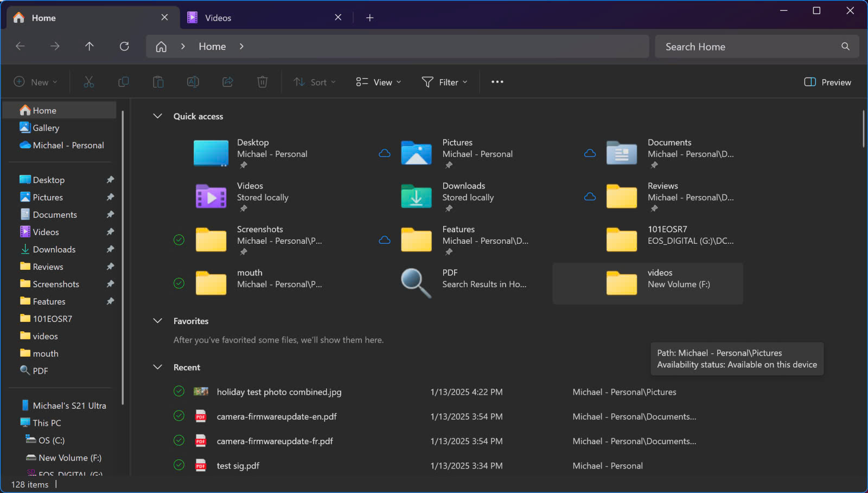The height and width of the screenshot is (493, 868).
Task: Unpin Desktop using its sidebar pin icon
Action: (x=110, y=180)
